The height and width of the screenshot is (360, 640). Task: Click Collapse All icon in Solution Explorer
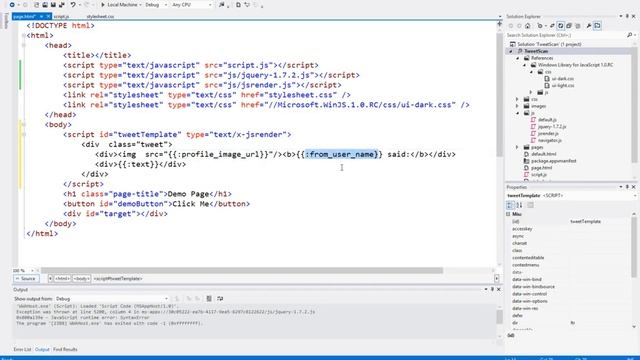pos(569,26)
